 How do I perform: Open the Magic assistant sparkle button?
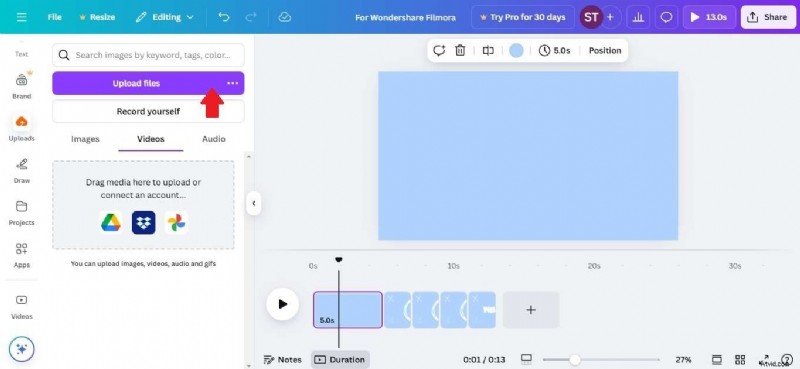click(21, 349)
